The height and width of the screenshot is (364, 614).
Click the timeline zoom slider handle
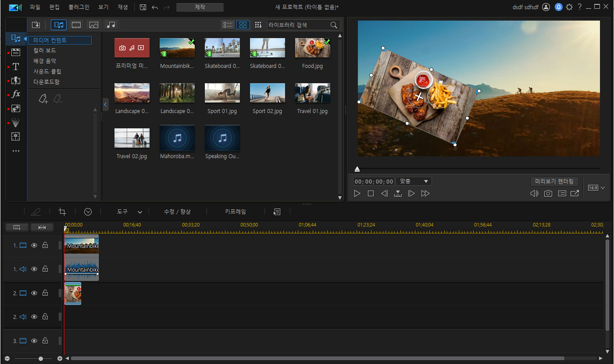click(x=41, y=359)
